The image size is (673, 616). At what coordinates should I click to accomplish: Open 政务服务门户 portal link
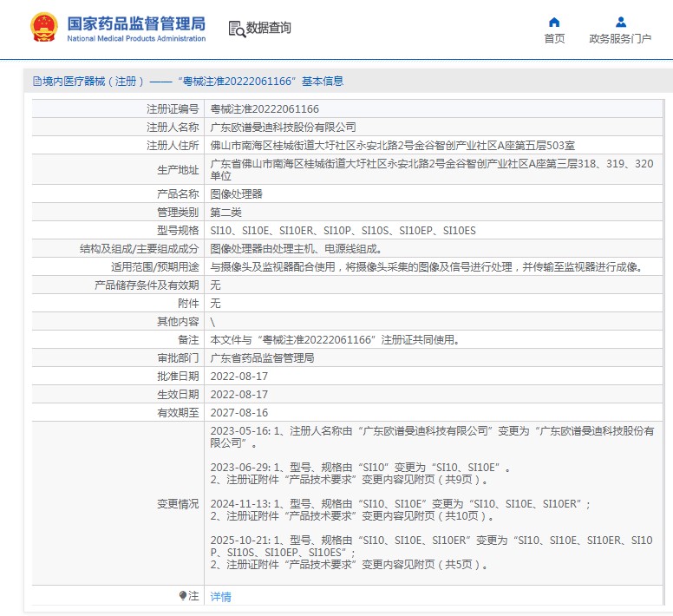pos(620,39)
